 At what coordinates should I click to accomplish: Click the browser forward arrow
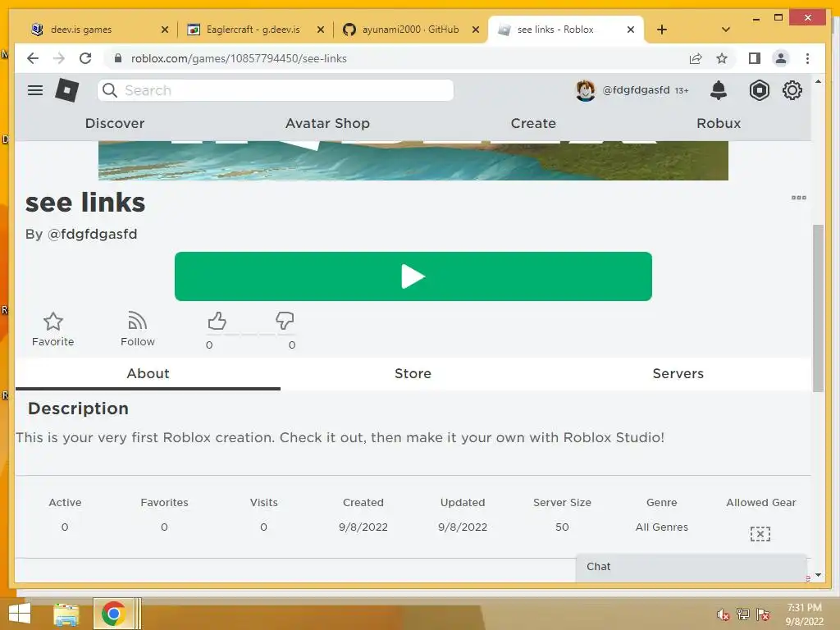coord(59,58)
